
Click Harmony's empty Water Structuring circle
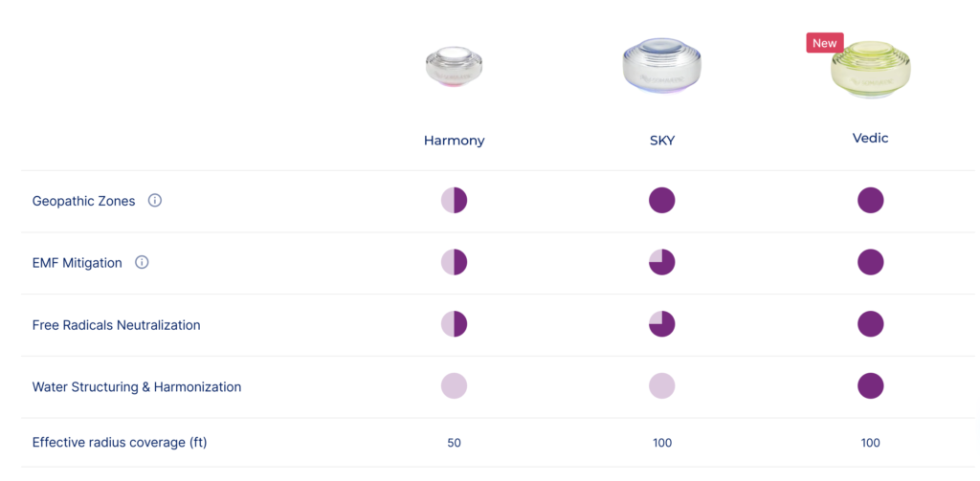[x=455, y=386]
